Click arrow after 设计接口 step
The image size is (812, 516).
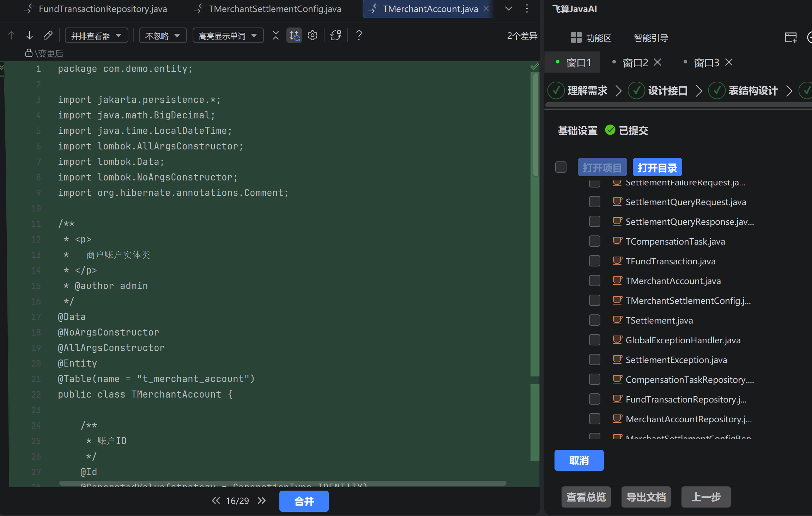699,91
